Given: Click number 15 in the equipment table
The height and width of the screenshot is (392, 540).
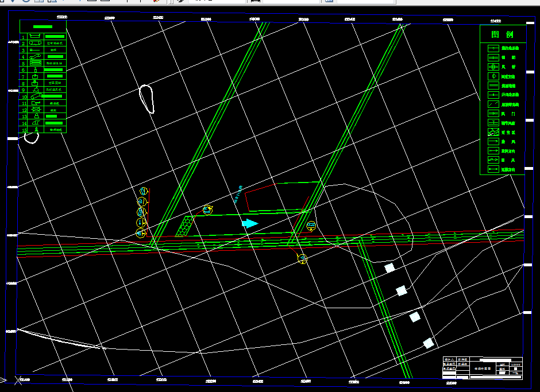Looking at the screenshot, I should [24, 130].
